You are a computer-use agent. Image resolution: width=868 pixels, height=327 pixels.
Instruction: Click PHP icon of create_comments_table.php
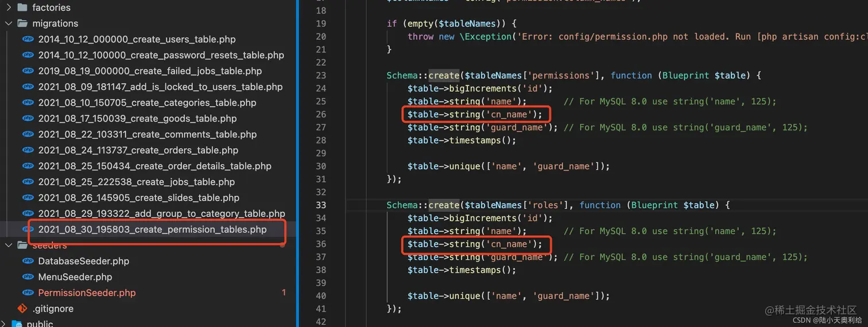28,134
